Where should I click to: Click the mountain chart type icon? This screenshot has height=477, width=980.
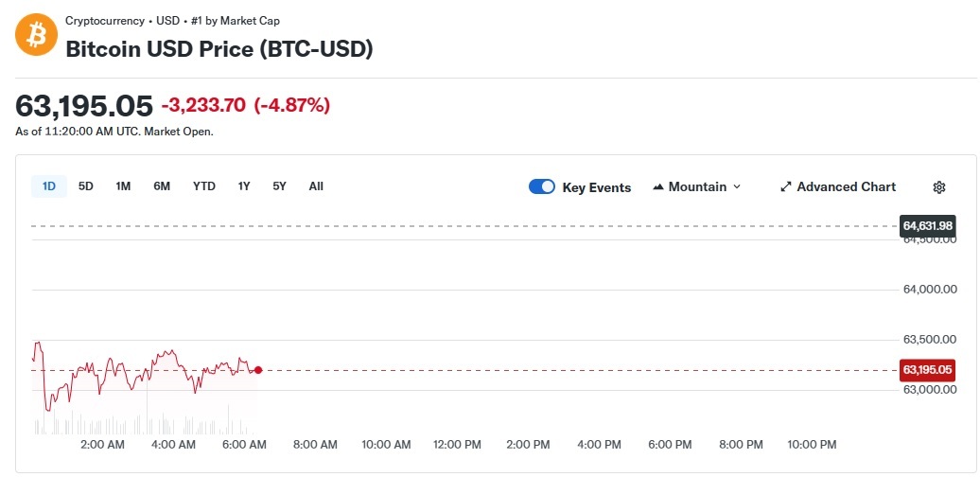tap(658, 187)
